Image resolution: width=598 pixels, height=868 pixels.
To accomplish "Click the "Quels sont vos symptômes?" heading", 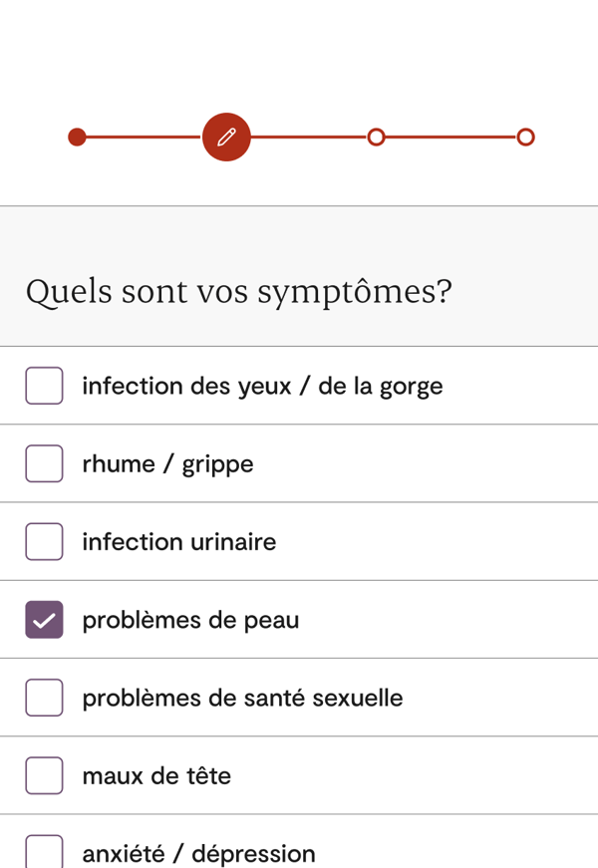I will click(239, 292).
